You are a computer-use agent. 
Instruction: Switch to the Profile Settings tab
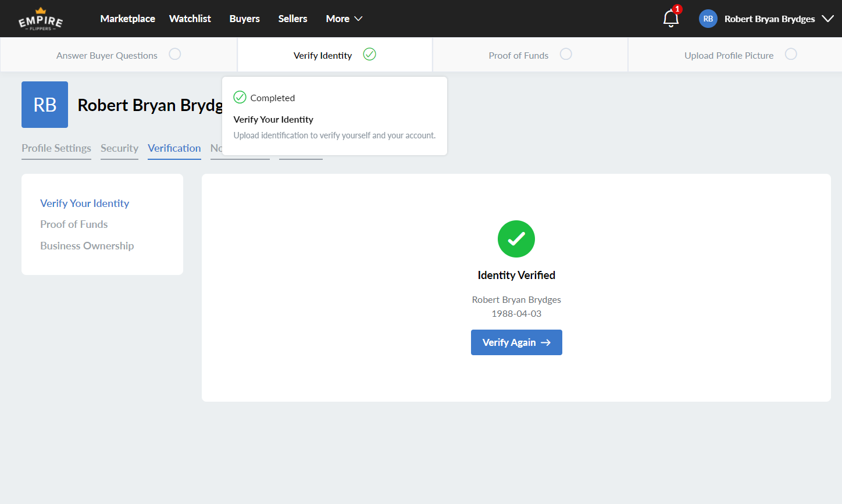click(x=56, y=148)
